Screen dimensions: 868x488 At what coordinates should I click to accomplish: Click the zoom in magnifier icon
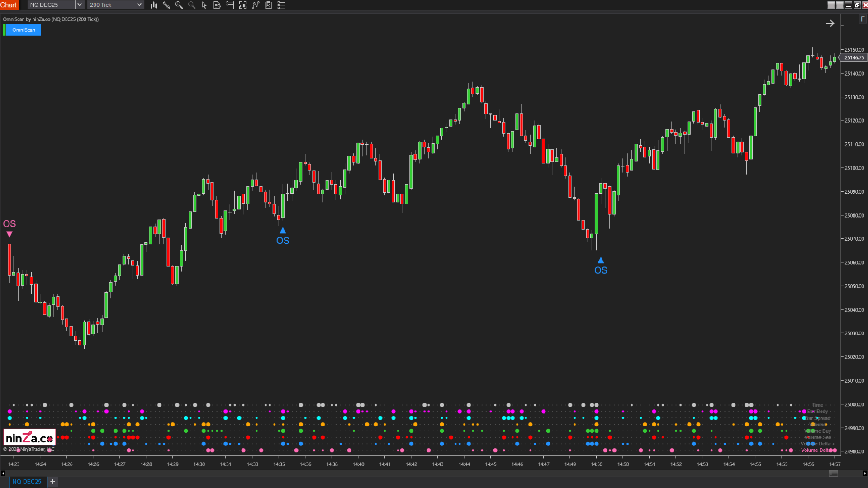[179, 5]
